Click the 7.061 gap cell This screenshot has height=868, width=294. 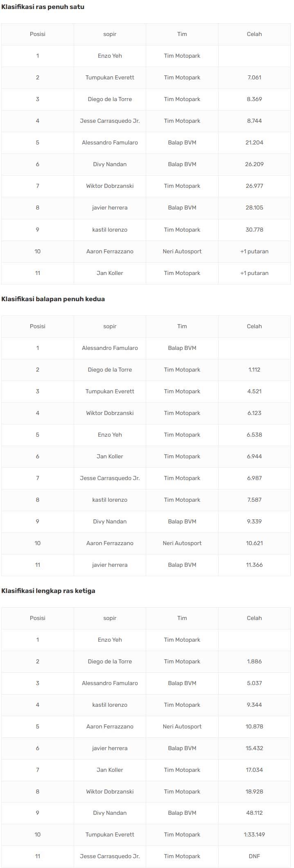click(254, 78)
